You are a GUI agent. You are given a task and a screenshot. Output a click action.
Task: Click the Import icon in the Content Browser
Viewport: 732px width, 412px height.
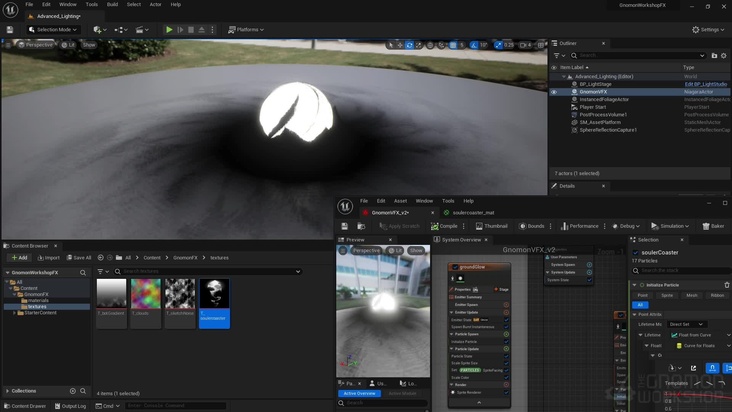[48, 257]
